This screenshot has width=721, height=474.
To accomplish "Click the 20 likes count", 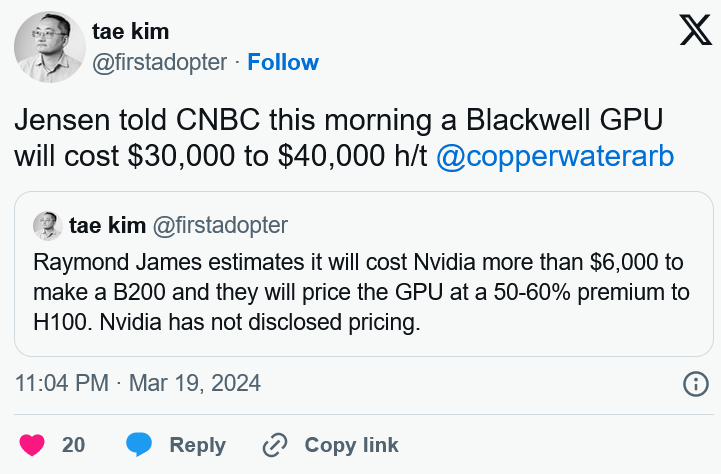I will (x=74, y=445).
